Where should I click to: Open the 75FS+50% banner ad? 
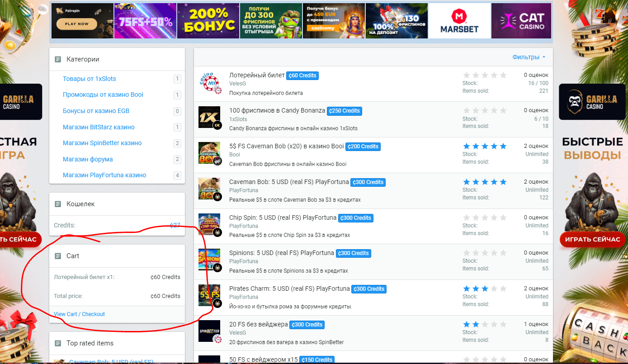click(x=145, y=21)
